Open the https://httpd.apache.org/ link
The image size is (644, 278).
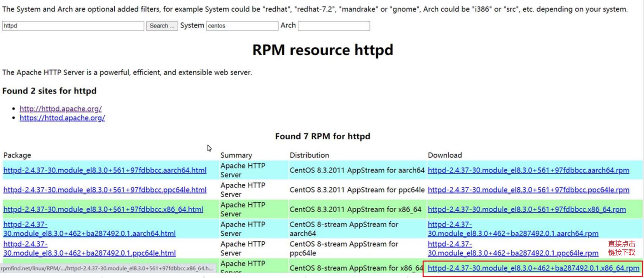pos(62,118)
